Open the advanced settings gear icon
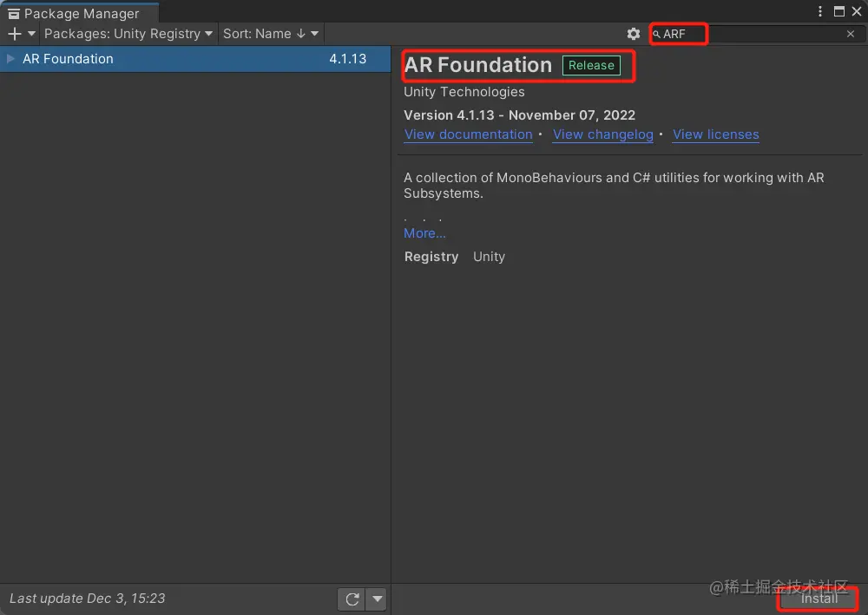This screenshot has width=868, height=615. point(634,34)
